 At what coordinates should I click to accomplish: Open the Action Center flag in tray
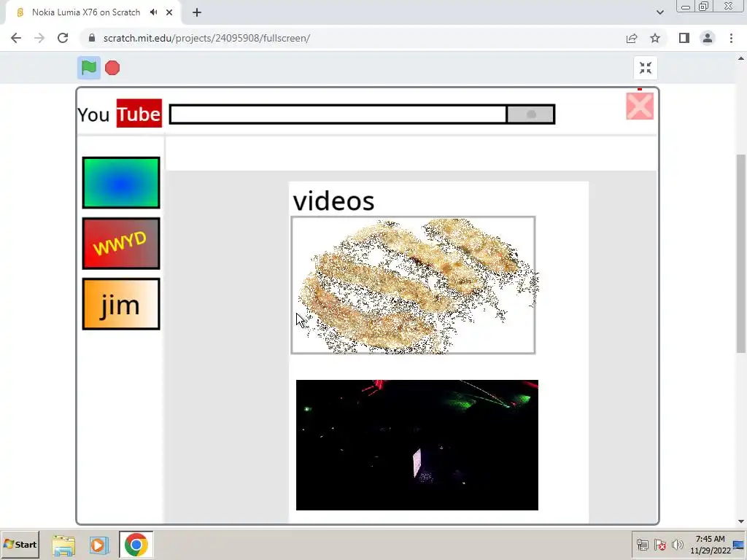(659, 545)
